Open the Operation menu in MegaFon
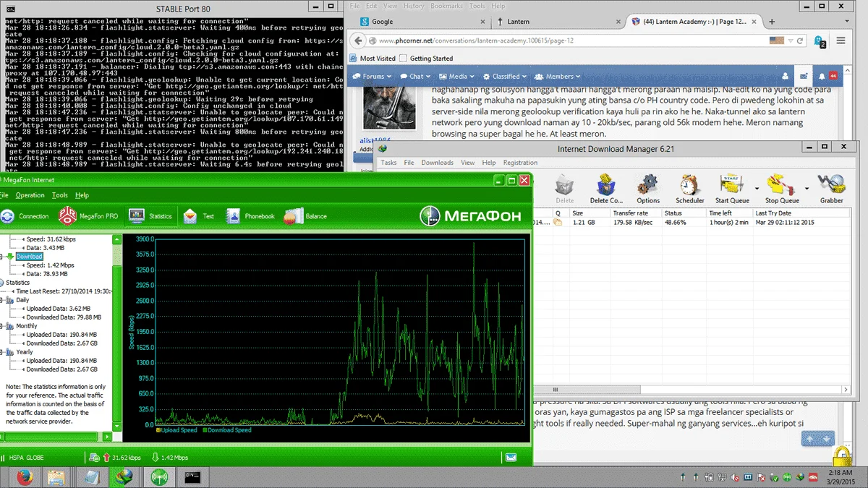868x488 pixels. click(30, 195)
